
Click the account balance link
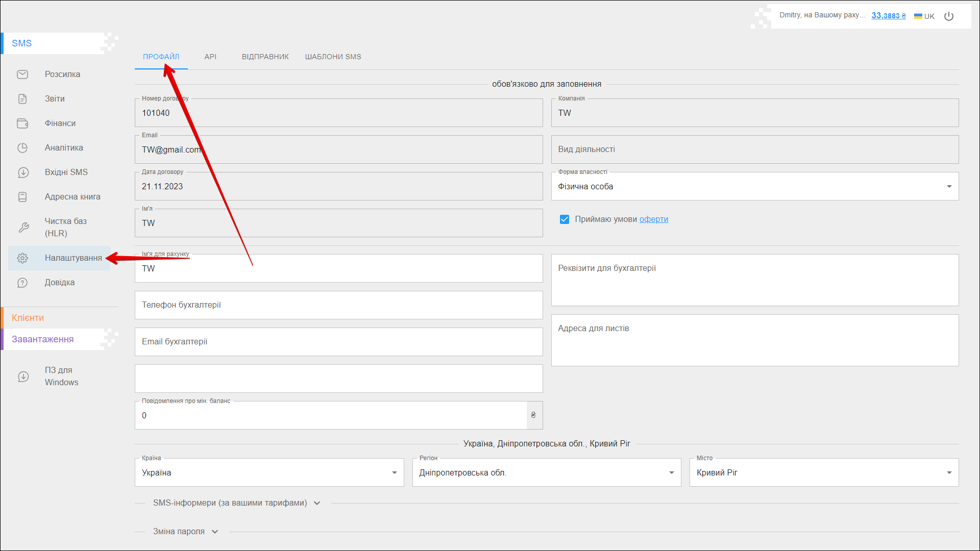(x=888, y=16)
